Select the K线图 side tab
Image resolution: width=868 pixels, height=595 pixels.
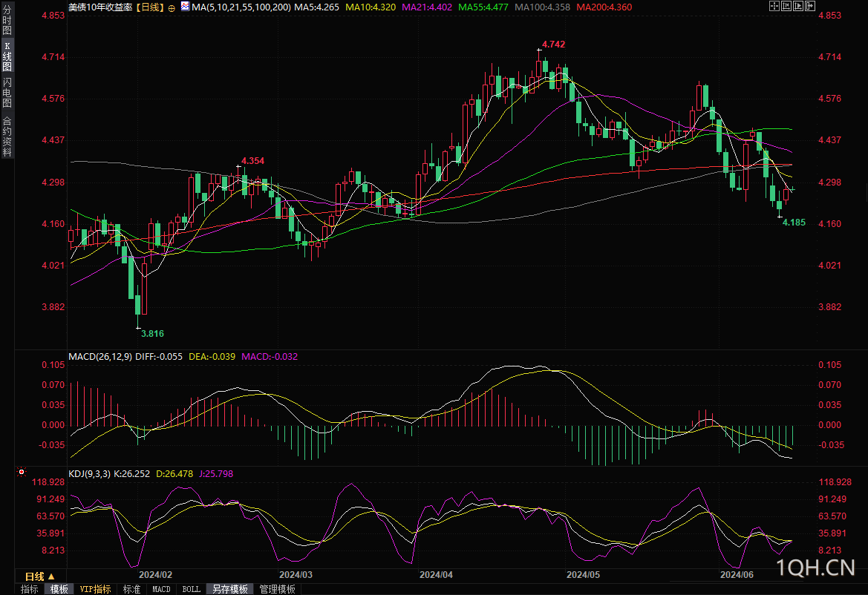7,56
